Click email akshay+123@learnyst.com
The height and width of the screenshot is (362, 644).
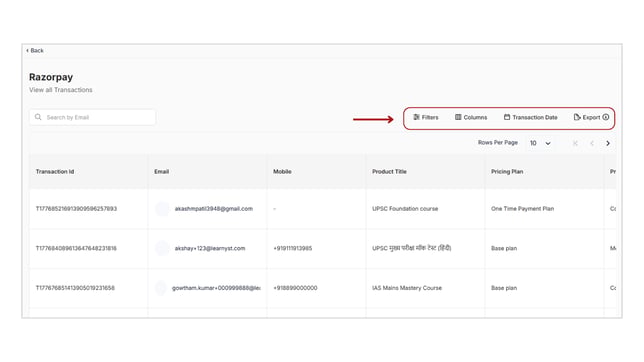click(210, 248)
